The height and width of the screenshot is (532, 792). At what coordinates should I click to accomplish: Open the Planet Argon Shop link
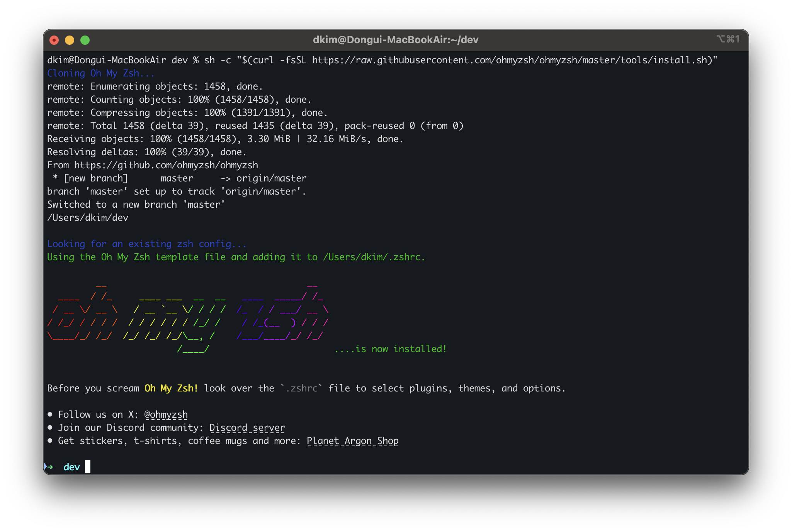pyautogui.click(x=352, y=441)
